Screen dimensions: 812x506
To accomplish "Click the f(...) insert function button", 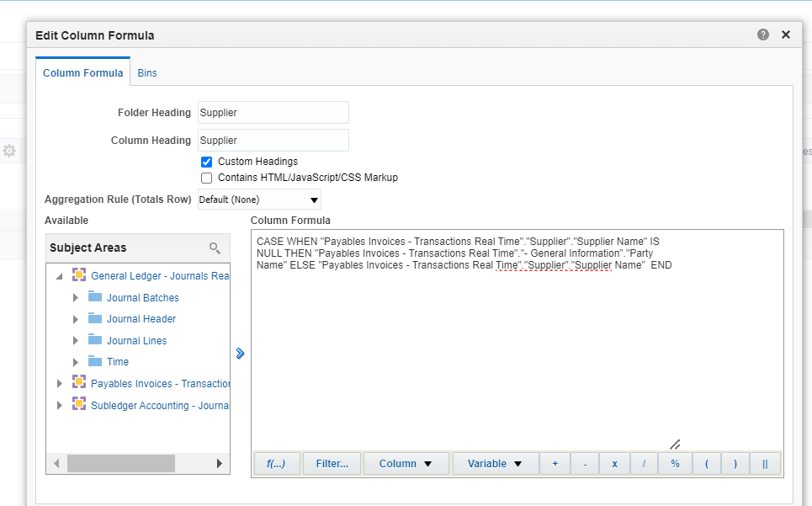I will (x=277, y=463).
